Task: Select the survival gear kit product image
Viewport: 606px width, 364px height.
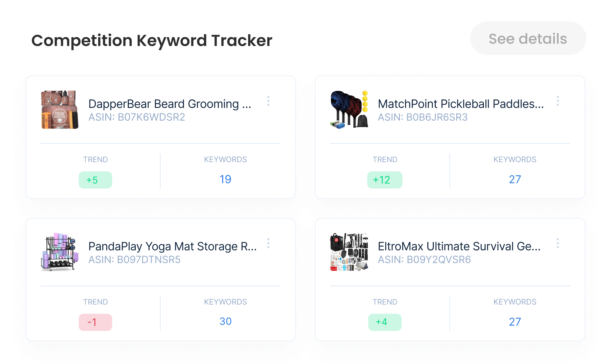Action: [x=349, y=252]
